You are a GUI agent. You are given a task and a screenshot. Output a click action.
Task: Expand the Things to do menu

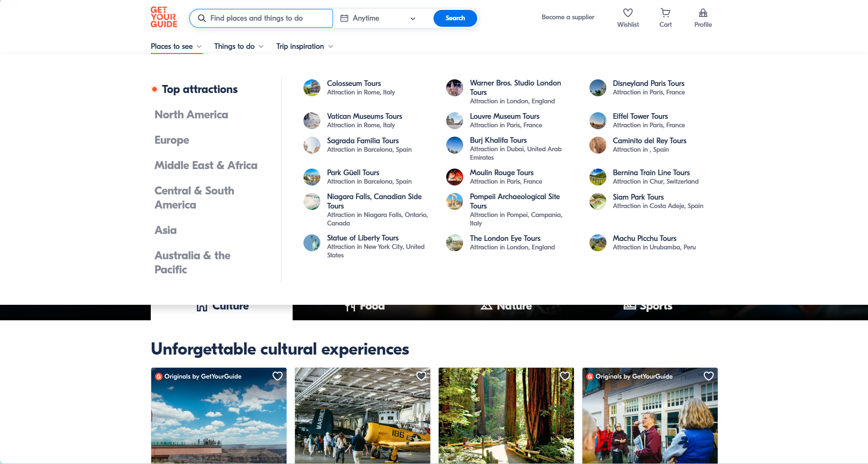point(239,46)
